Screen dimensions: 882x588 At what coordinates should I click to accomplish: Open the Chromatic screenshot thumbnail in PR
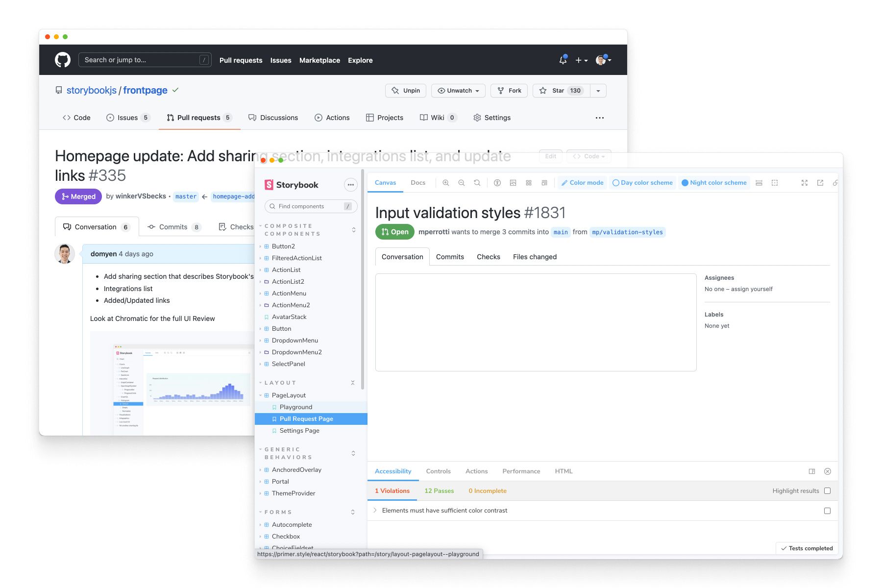(x=172, y=383)
